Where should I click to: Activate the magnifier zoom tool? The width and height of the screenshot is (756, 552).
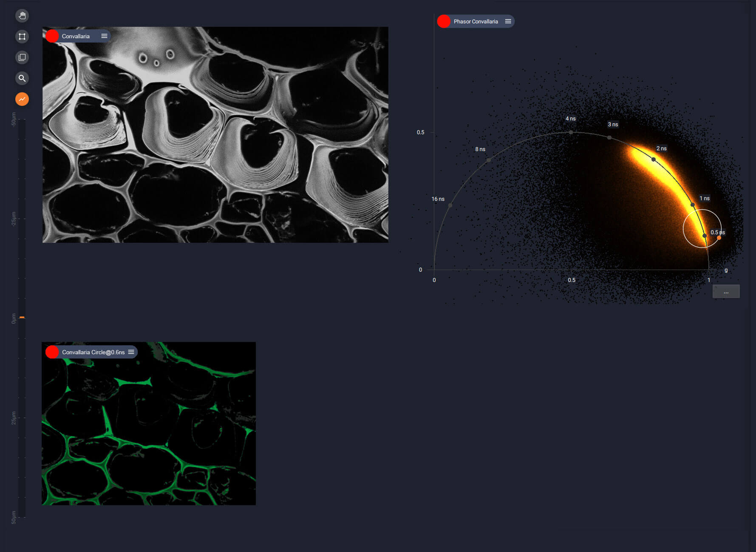click(22, 78)
